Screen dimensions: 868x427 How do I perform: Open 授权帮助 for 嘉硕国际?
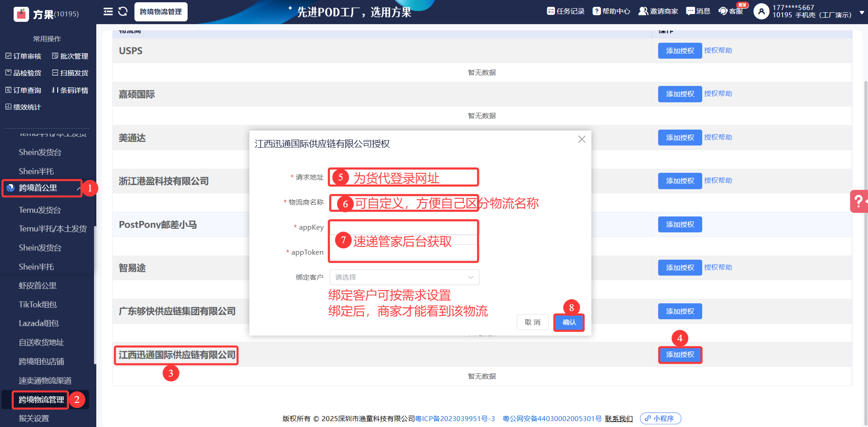718,94
